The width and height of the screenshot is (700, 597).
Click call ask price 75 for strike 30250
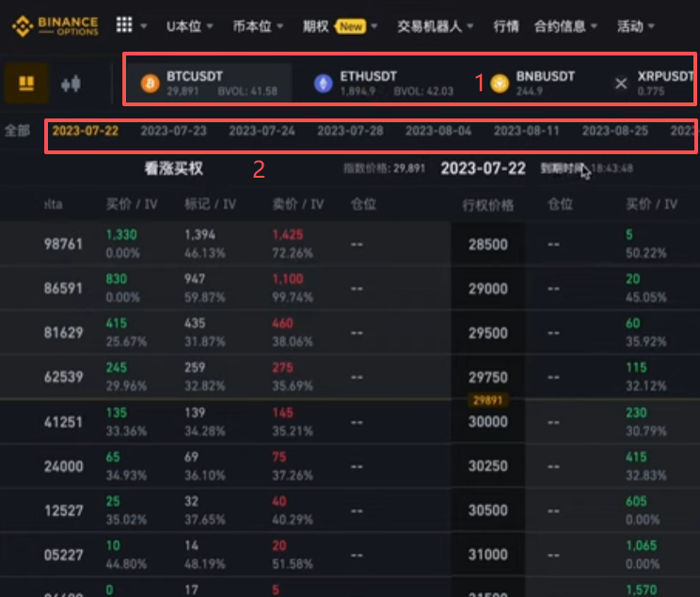[279, 457]
